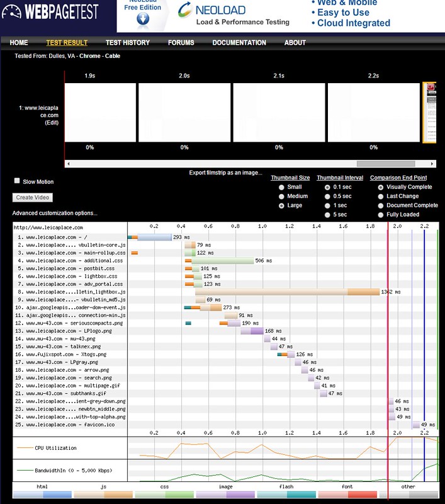This screenshot has width=445, height=504.
Task: Click the 2.0s filmstrip frame
Action: point(184,113)
